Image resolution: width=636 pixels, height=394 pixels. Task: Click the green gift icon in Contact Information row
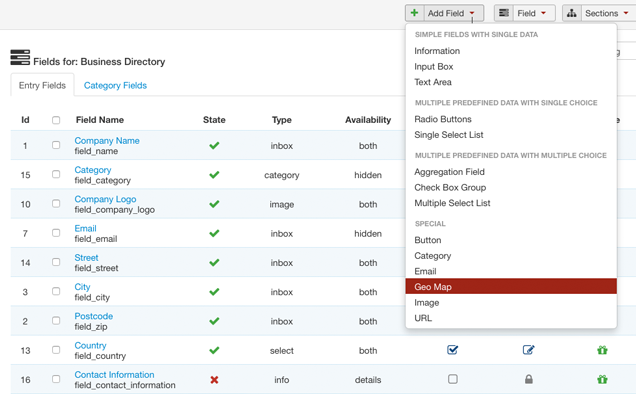pyautogui.click(x=602, y=379)
